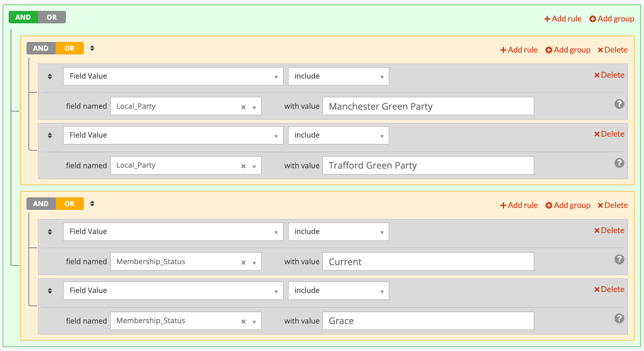This screenshot has height=351, width=644.
Task: Open Field Value dropdown in Grace rule
Action: coord(173,291)
